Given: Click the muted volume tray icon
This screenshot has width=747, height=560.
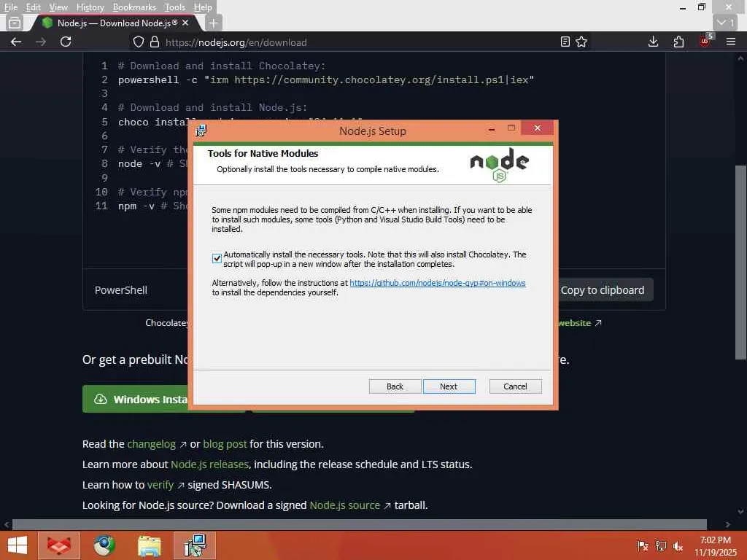Looking at the screenshot, I should (678, 545).
